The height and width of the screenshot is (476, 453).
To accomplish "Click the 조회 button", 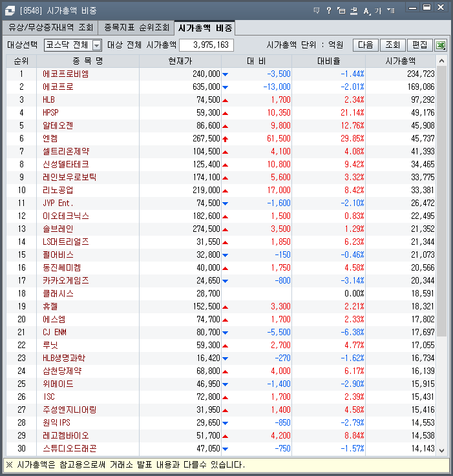I will (x=392, y=45).
